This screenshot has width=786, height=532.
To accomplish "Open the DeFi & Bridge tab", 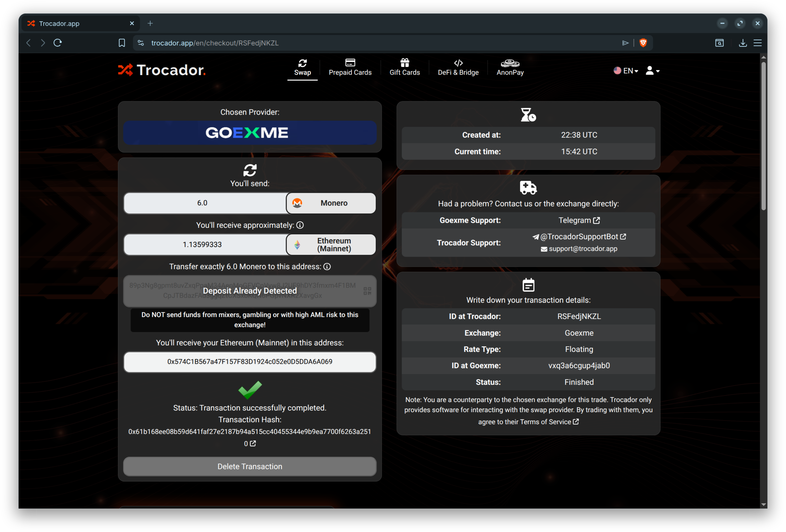I will (x=458, y=68).
